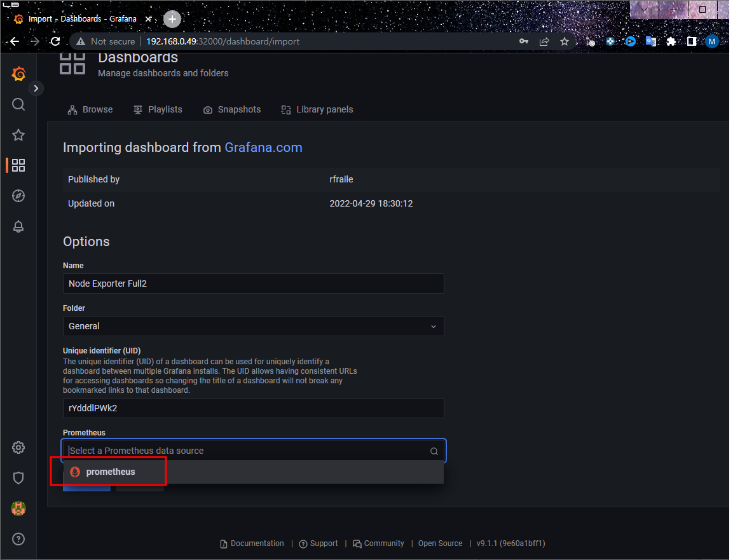Open the Grafana home logo
The image size is (747, 560).
(18, 74)
